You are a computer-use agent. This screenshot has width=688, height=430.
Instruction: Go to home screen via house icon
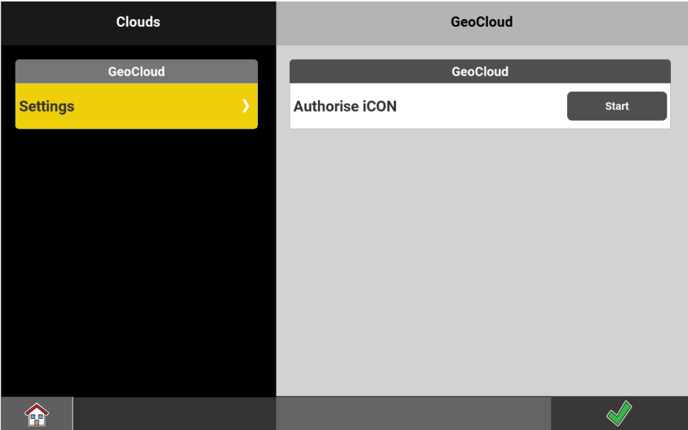tap(36, 413)
